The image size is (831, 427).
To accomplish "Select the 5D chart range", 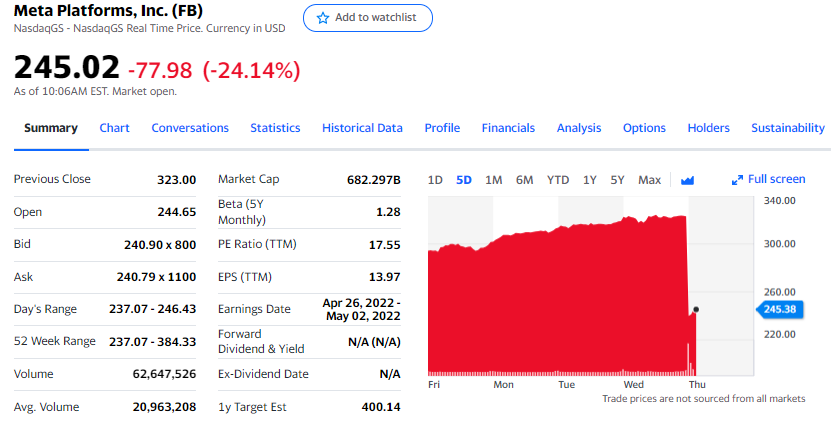I will click(464, 180).
